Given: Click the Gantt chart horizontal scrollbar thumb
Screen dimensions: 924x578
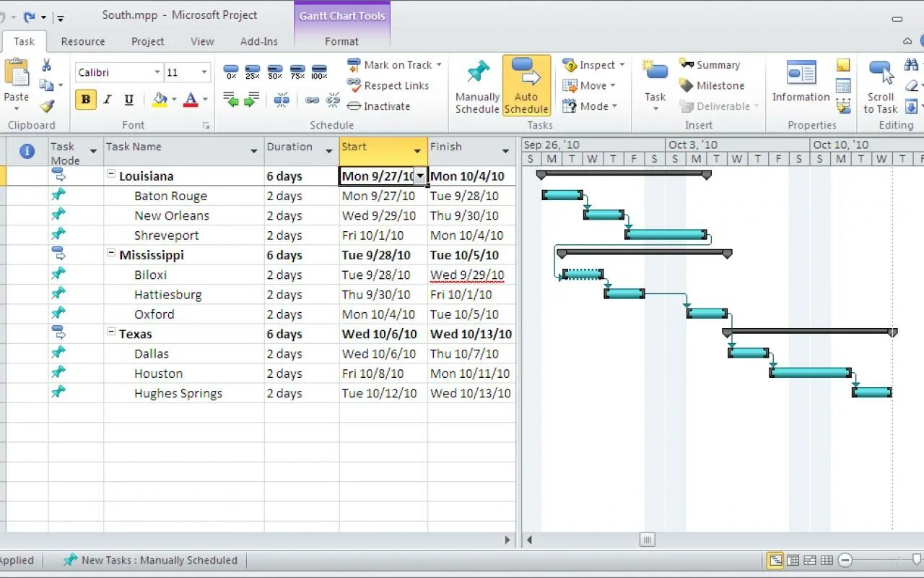Looking at the screenshot, I should (x=648, y=540).
